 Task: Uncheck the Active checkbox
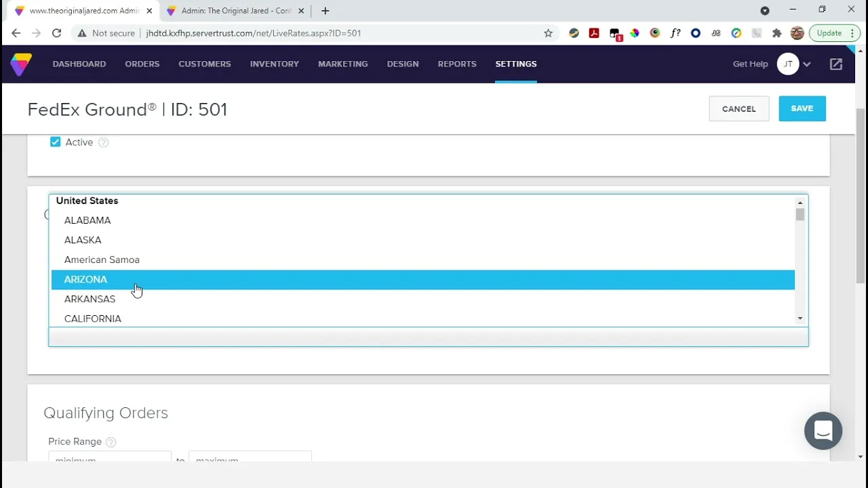(x=55, y=142)
